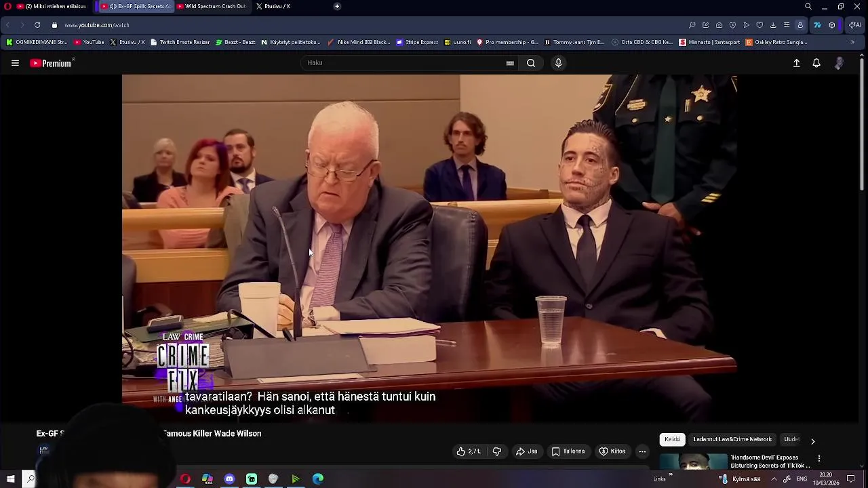
Task: Open 'Handsome Devil' recommended video thumbnail
Action: click(693, 462)
